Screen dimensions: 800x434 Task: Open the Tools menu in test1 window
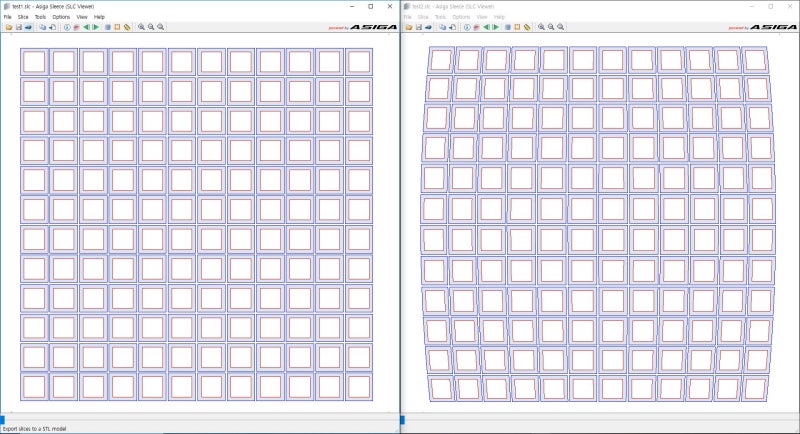tap(40, 17)
